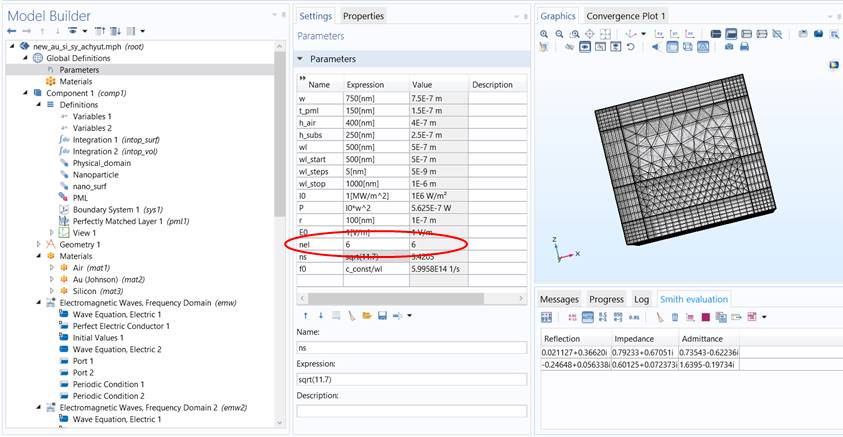Click the parameter Name input field

coord(411,348)
